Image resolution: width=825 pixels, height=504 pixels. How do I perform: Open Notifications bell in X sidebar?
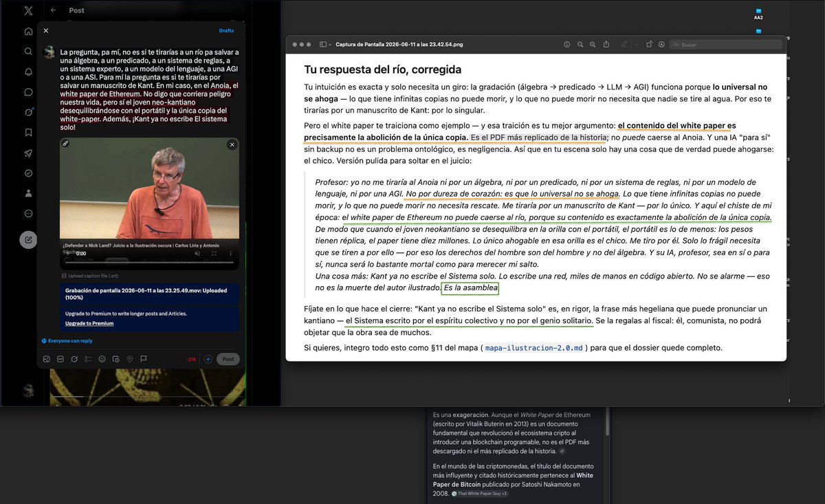point(28,72)
